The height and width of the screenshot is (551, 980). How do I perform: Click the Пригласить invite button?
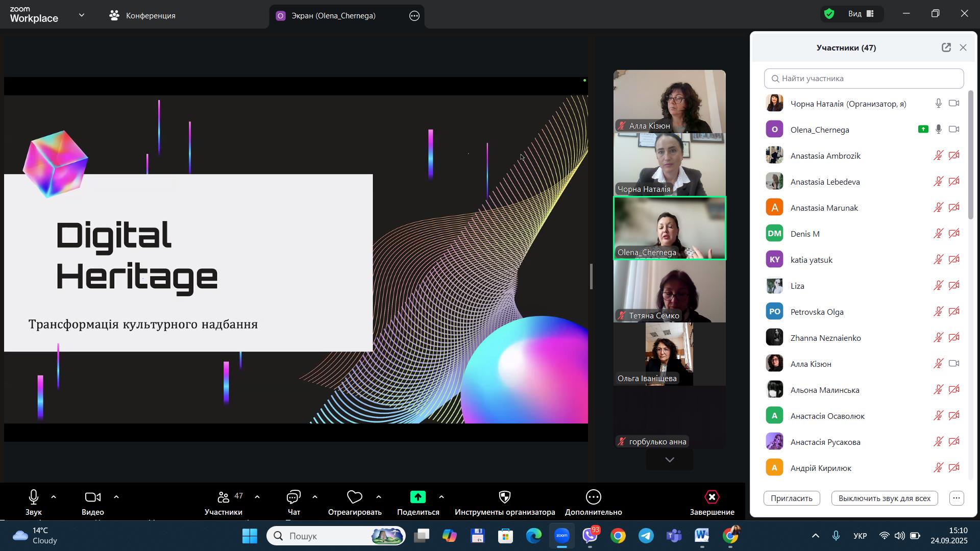click(x=791, y=498)
